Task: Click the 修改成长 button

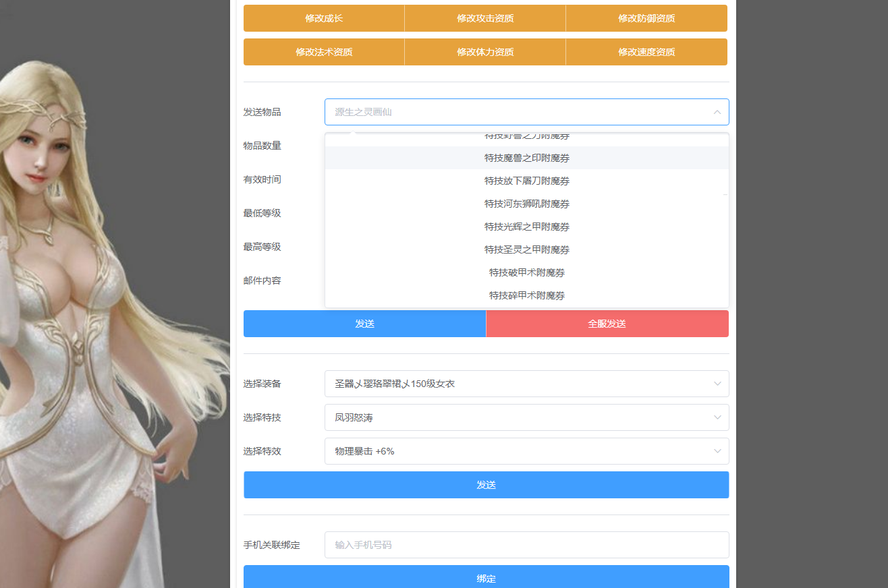Action: 324,18
